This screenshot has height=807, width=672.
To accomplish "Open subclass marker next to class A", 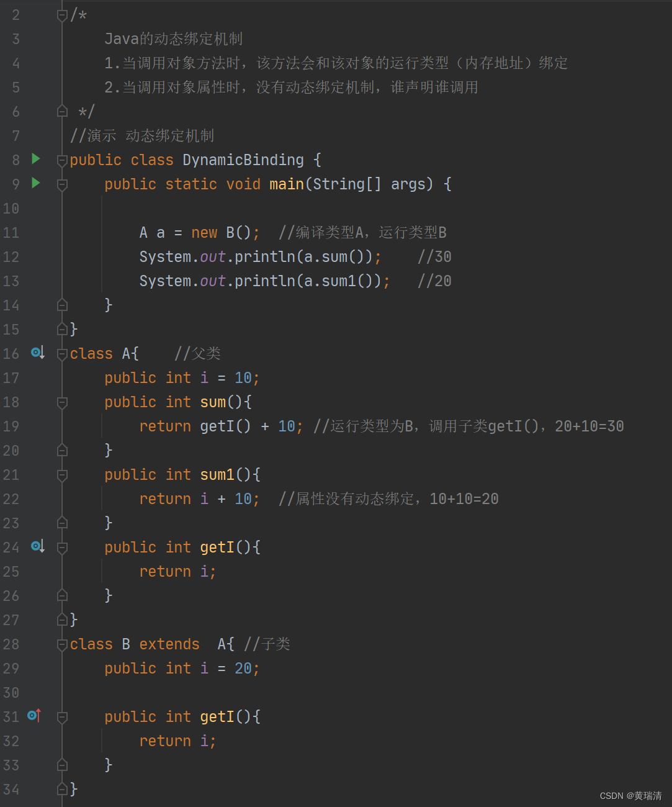I will (37, 353).
